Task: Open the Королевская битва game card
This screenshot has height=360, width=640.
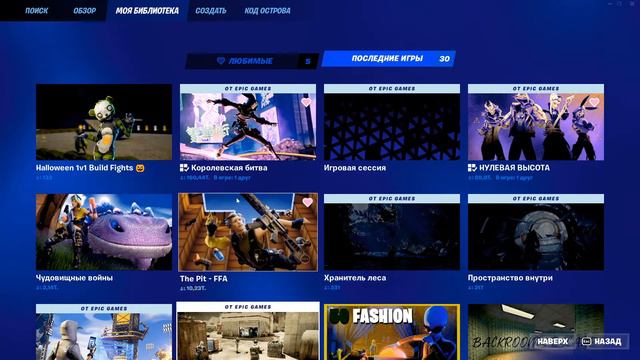Action: coord(248,122)
